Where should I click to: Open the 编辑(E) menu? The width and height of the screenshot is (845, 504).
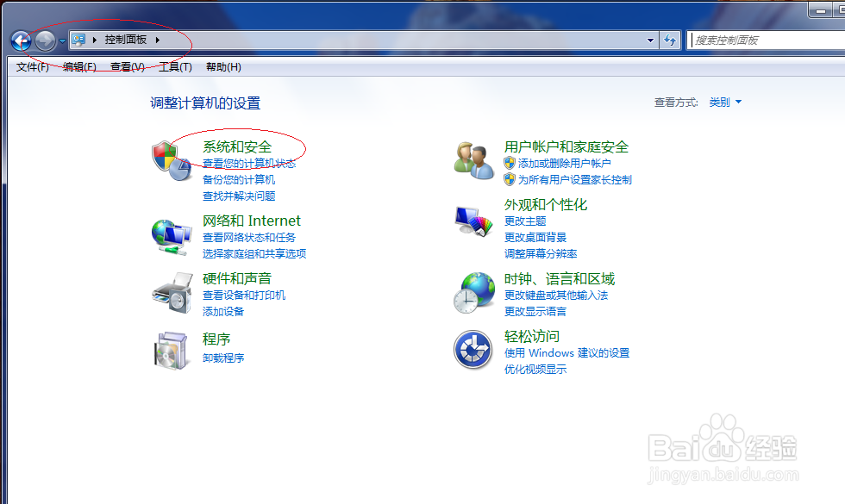[79, 67]
